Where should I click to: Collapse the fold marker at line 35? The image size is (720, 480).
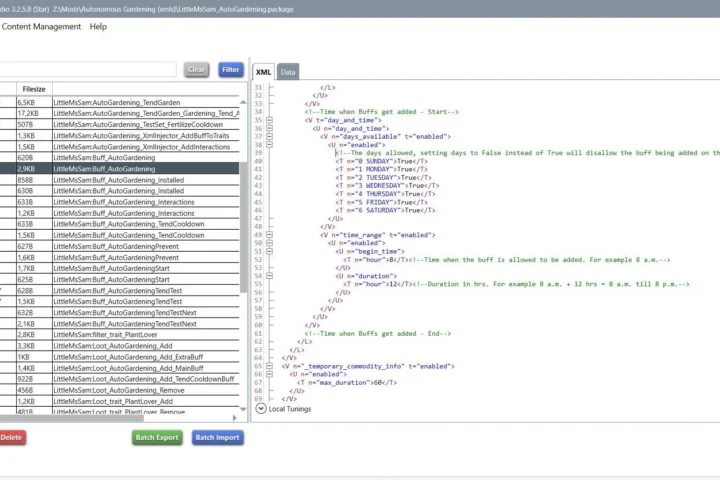coord(270,120)
